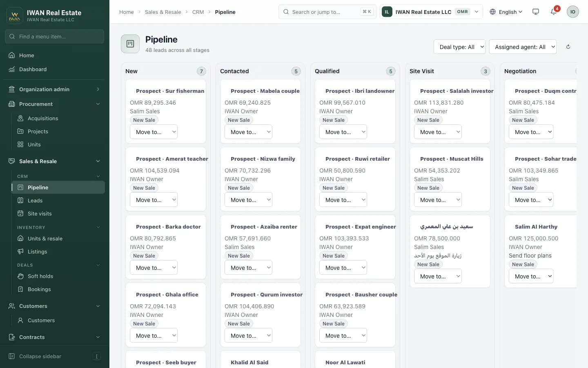
Task: Click the Collapse sidebar icon
Action: [x=12, y=356]
